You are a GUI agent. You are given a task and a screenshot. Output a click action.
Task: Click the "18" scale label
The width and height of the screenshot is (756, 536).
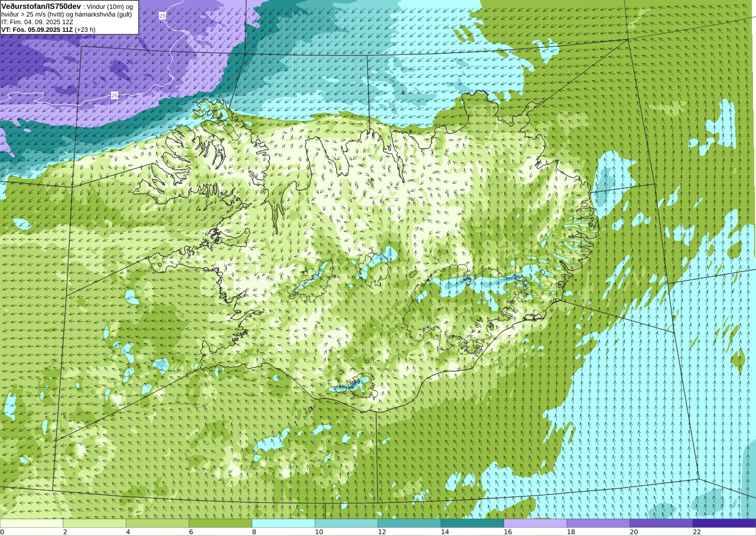[x=571, y=532]
